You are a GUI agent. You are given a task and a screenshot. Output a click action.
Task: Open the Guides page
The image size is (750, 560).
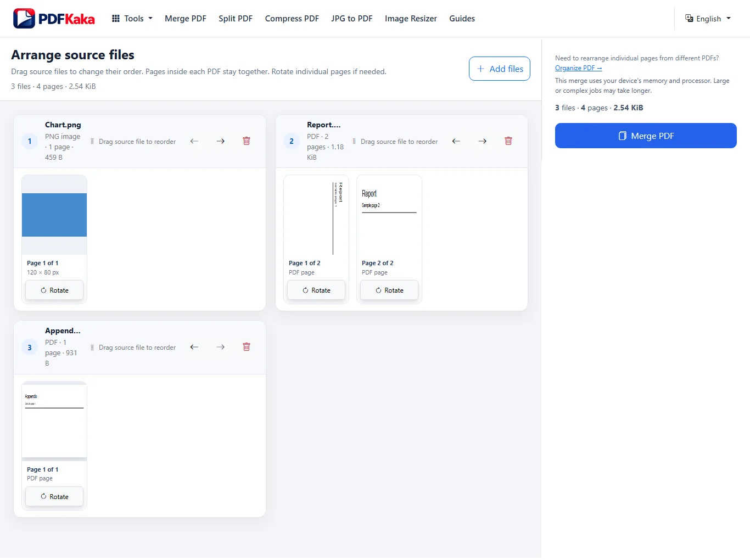tap(462, 19)
